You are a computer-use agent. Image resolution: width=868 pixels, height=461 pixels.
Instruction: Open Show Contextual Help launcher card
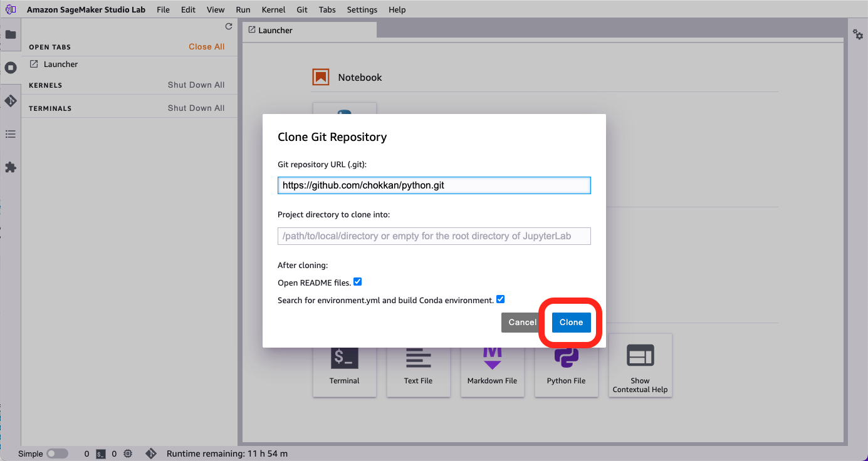coord(641,365)
